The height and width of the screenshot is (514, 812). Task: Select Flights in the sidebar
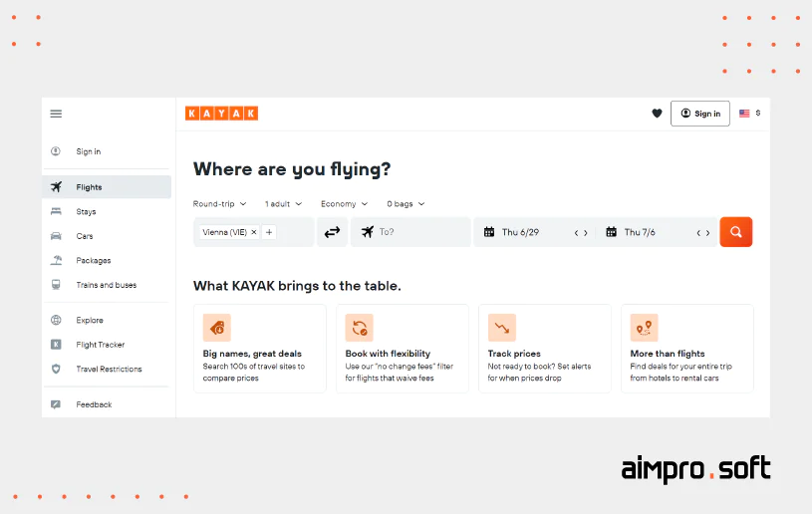(108, 187)
